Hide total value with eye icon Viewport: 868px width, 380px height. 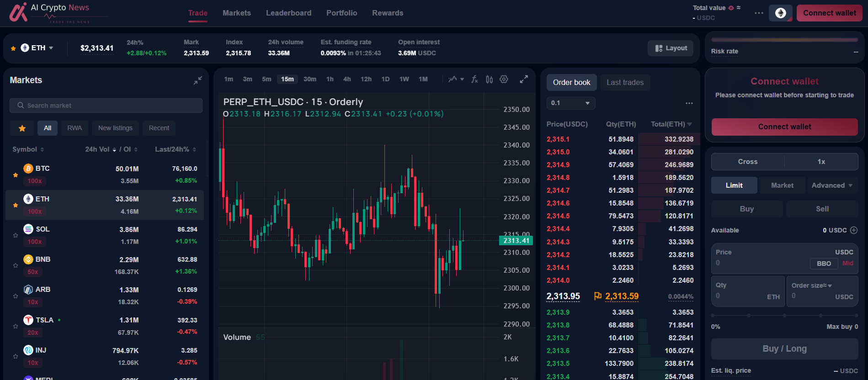point(731,8)
